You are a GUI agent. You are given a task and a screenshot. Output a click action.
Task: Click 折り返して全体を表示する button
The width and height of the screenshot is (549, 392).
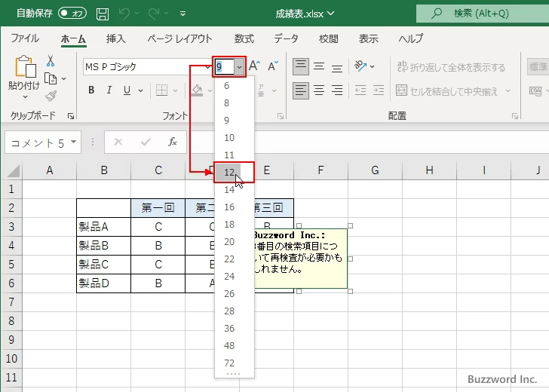point(452,67)
